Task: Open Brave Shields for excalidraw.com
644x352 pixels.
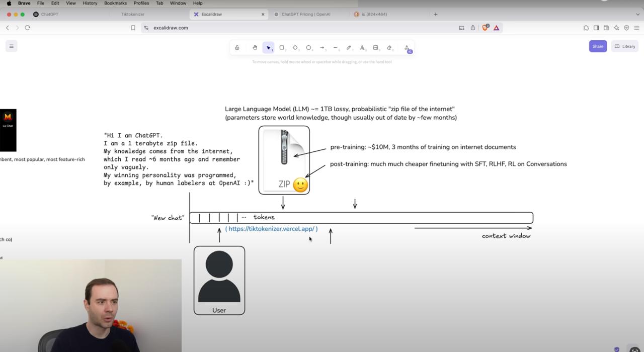Action: (x=485, y=28)
